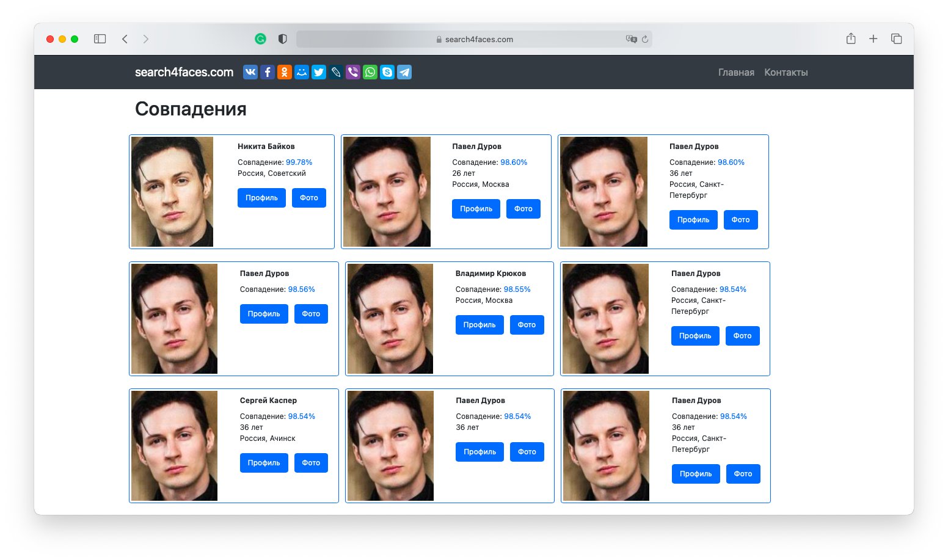Click the new tab plus icon
Viewport: 948px width, 560px height.
[x=873, y=38]
